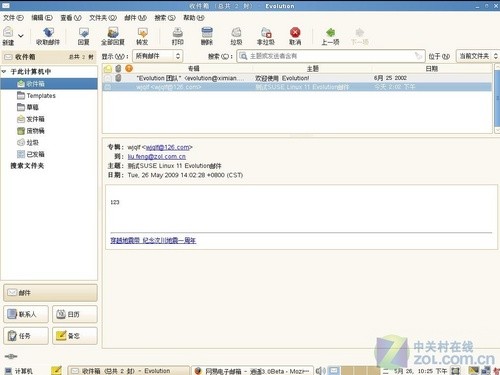Open the 搜索 (Search) menu
The width and height of the screenshot is (500, 375).
click(x=165, y=18)
